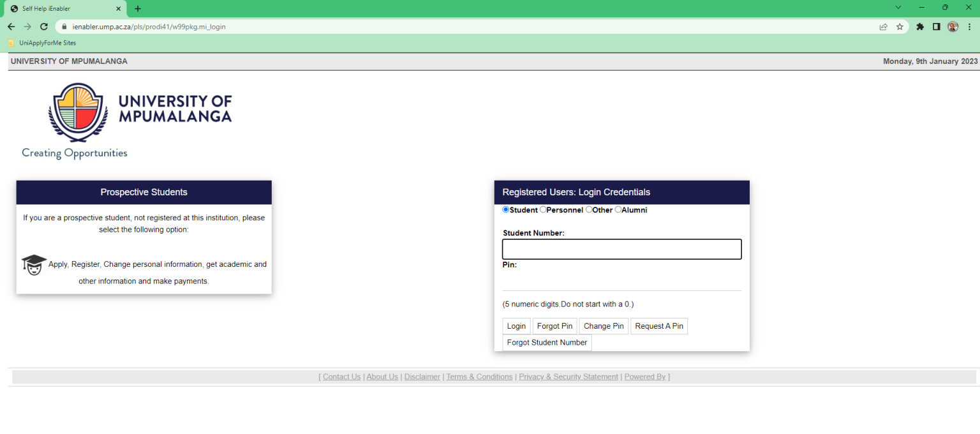
Task: Bookmark this page using the star icon
Action: (900, 26)
